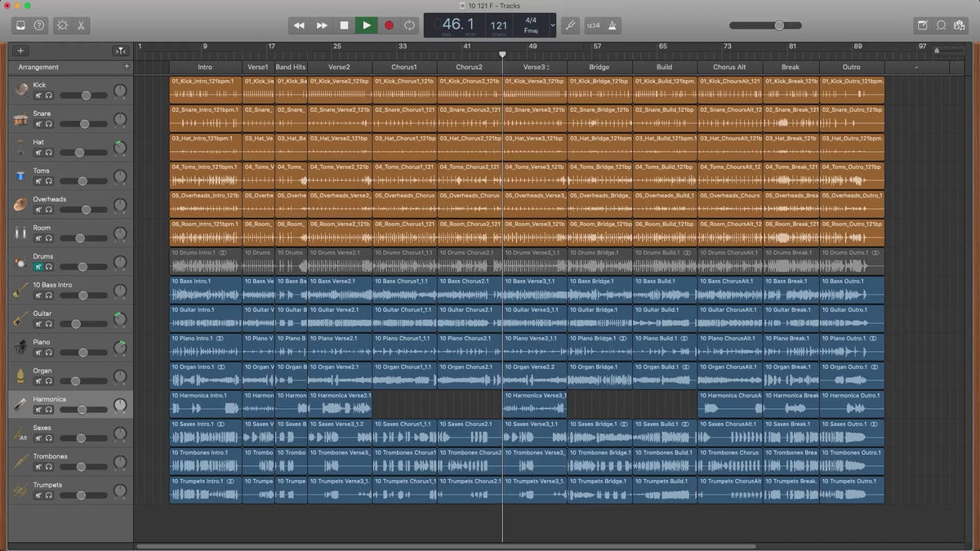
Task: Add a new track with plus button
Action: click(20, 51)
